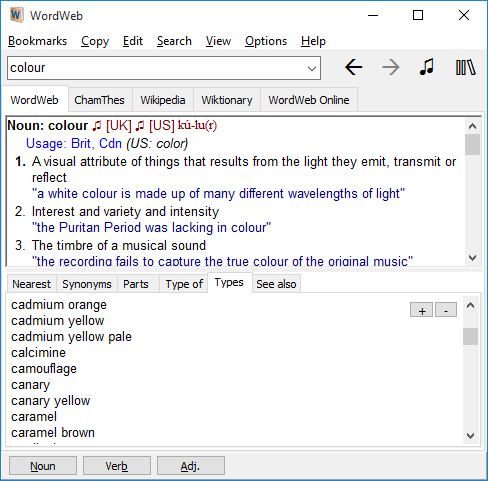Viewport: 488px width, 481px height.
Task: Click the Noun button
Action: [x=43, y=466]
